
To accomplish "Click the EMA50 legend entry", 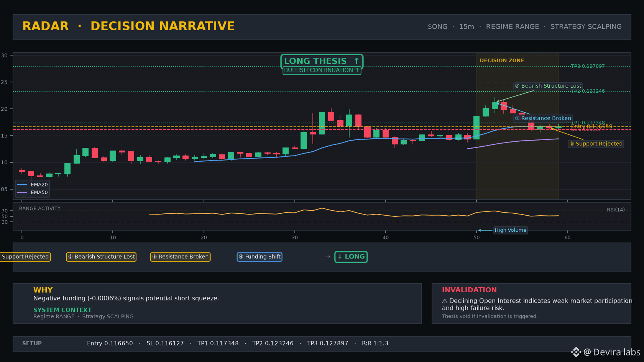I will pyautogui.click(x=33, y=193).
